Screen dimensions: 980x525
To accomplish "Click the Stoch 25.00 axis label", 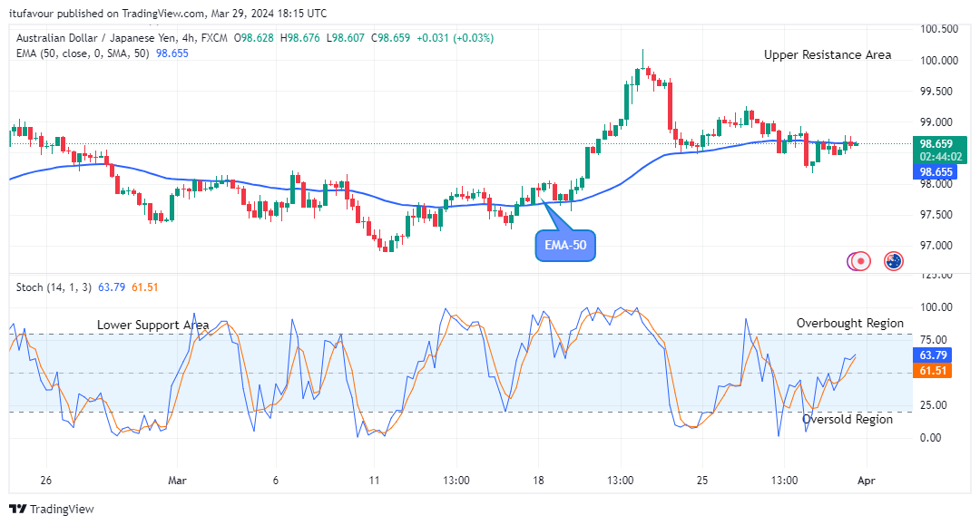I will pos(935,405).
